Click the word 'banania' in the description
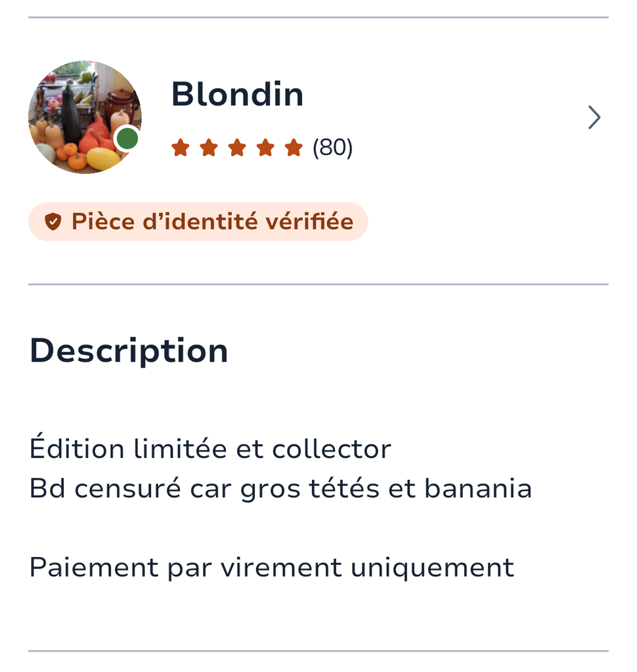Image resolution: width=637 pixels, height=672 pixels. pyautogui.click(x=478, y=489)
